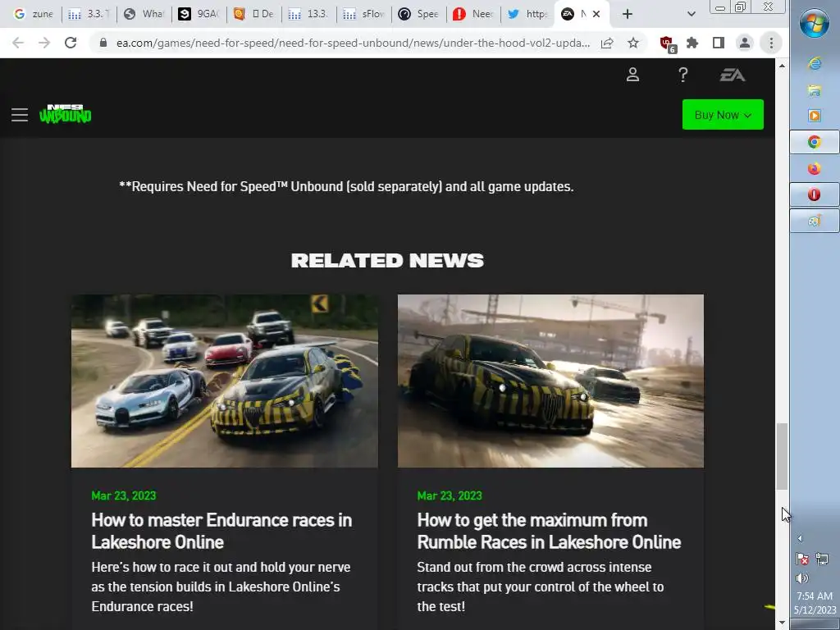840x630 pixels.
Task: Launch Internet Explorer from taskbar
Action: (815, 64)
